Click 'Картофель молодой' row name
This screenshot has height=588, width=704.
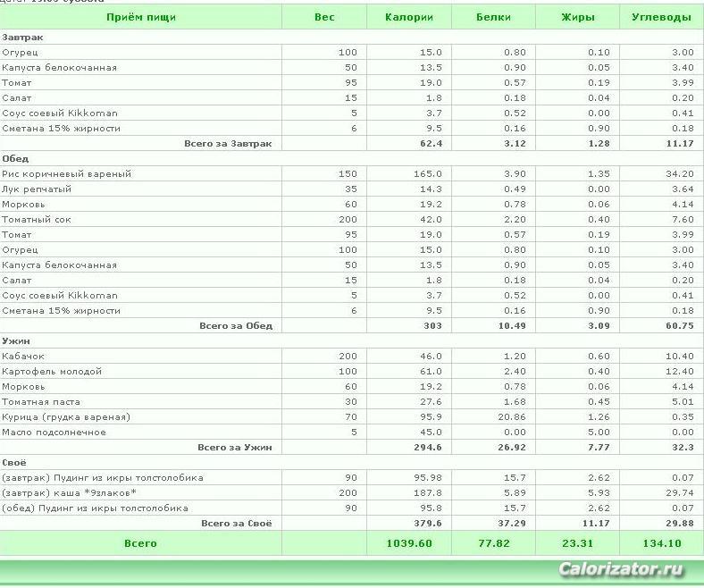(52, 372)
